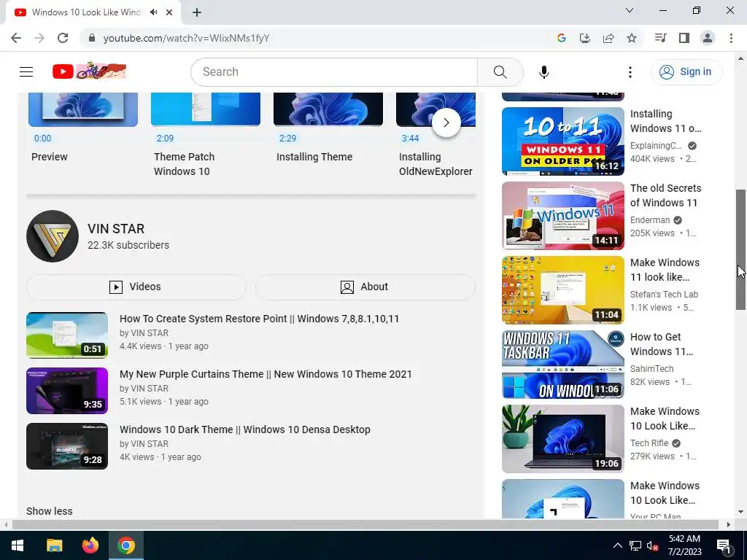Focus the YouTube Search field
This screenshot has width=747, height=560.
coord(334,72)
